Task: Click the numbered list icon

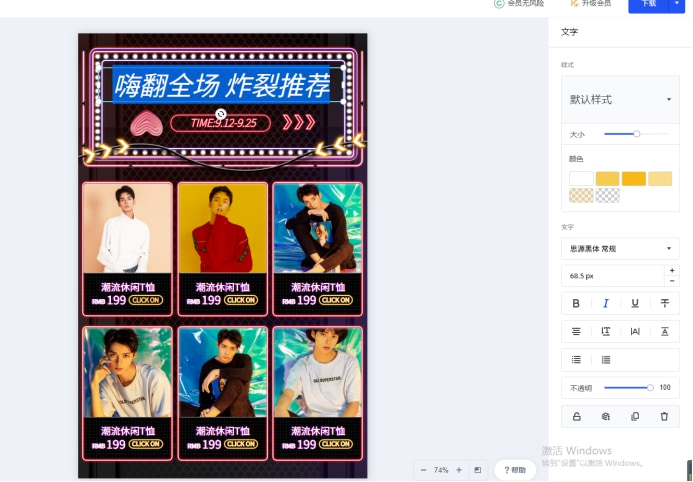Action: click(605, 360)
